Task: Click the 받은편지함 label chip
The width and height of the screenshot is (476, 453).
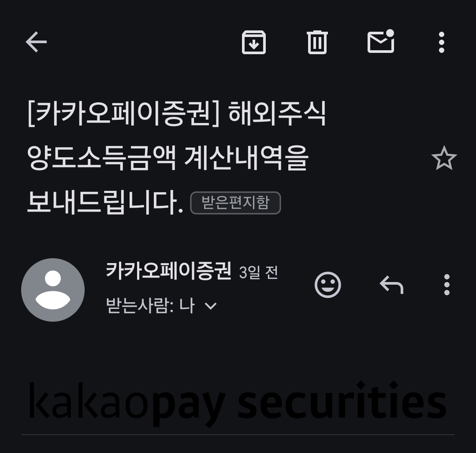Action: click(235, 203)
